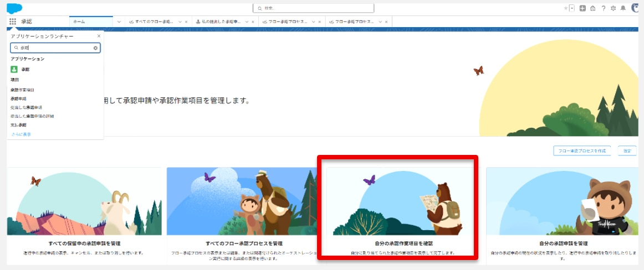Open the setup gear icon
The image size is (644, 270).
click(613, 8)
